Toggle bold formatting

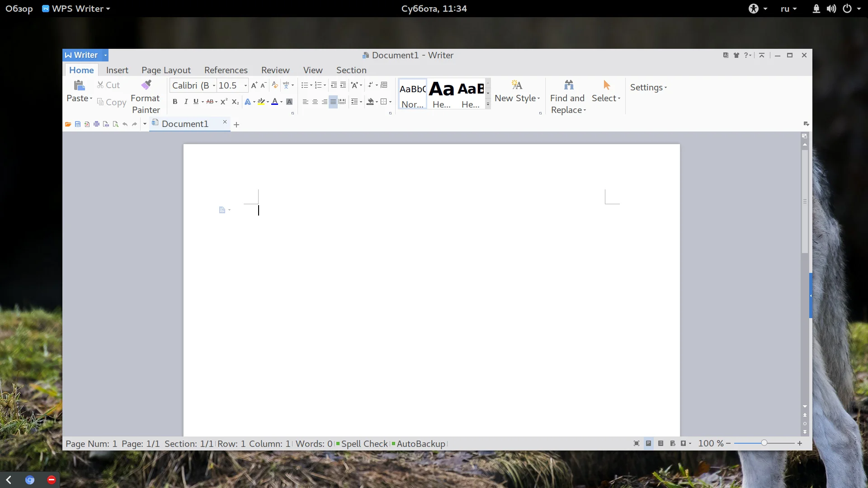pyautogui.click(x=175, y=102)
